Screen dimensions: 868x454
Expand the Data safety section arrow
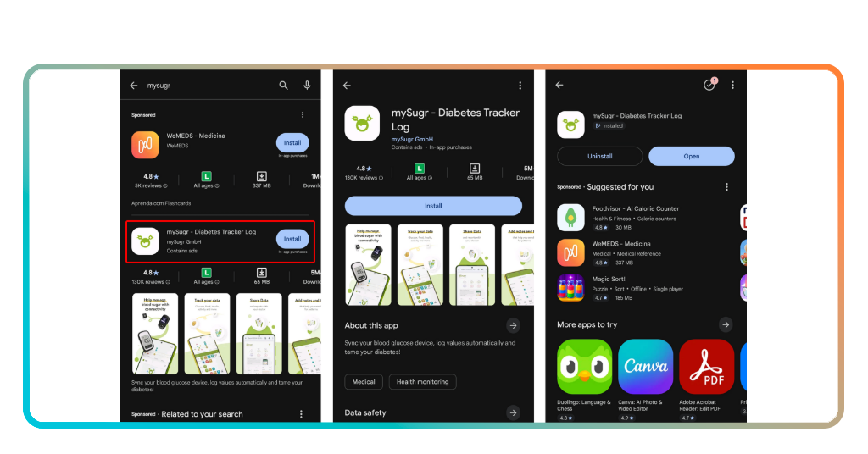click(x=513, y=412)
